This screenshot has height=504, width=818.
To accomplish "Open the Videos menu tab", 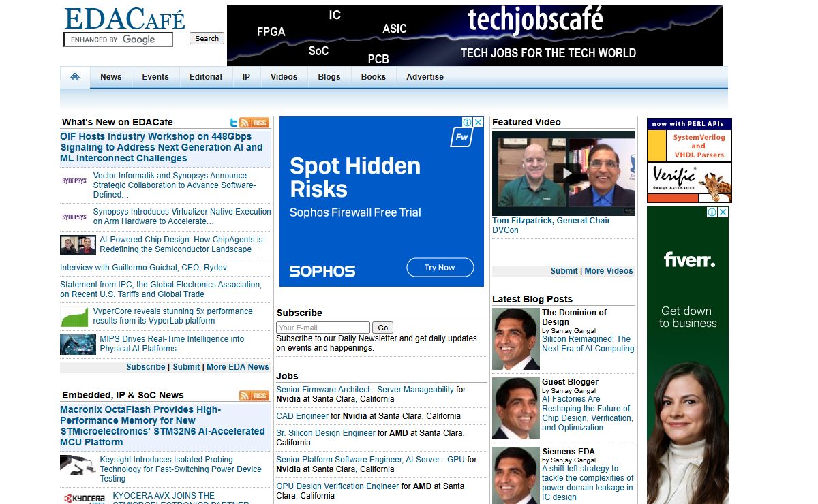I will (284, 77).
